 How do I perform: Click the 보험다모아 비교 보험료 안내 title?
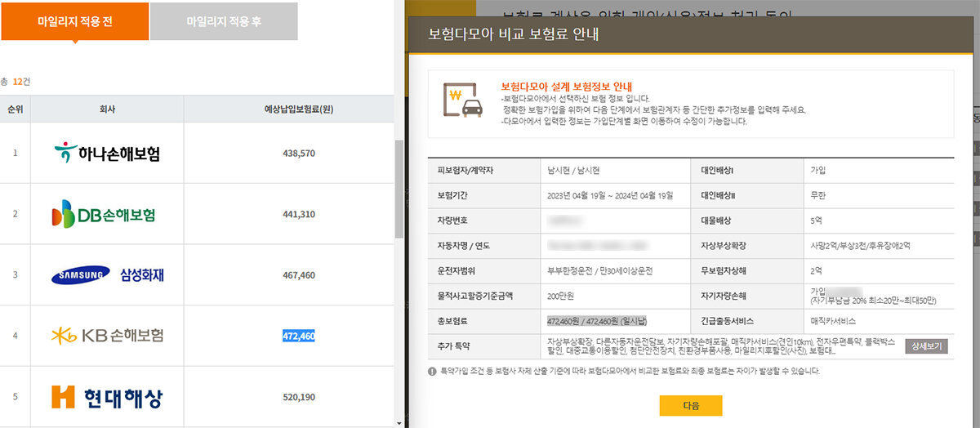(514, 34)
